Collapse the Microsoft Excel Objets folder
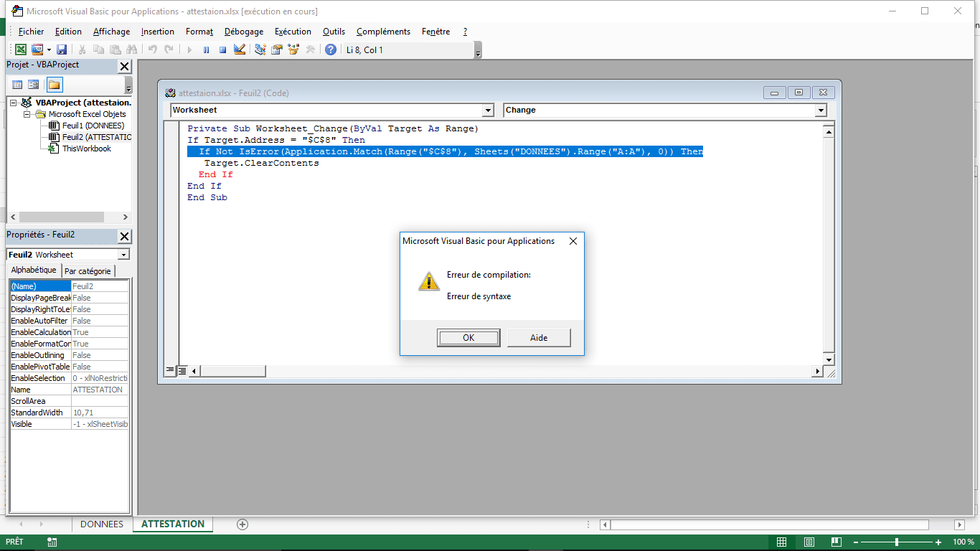The height and width of the screenshot is (551, 980). pyautogui.click(x=27, y=114)
